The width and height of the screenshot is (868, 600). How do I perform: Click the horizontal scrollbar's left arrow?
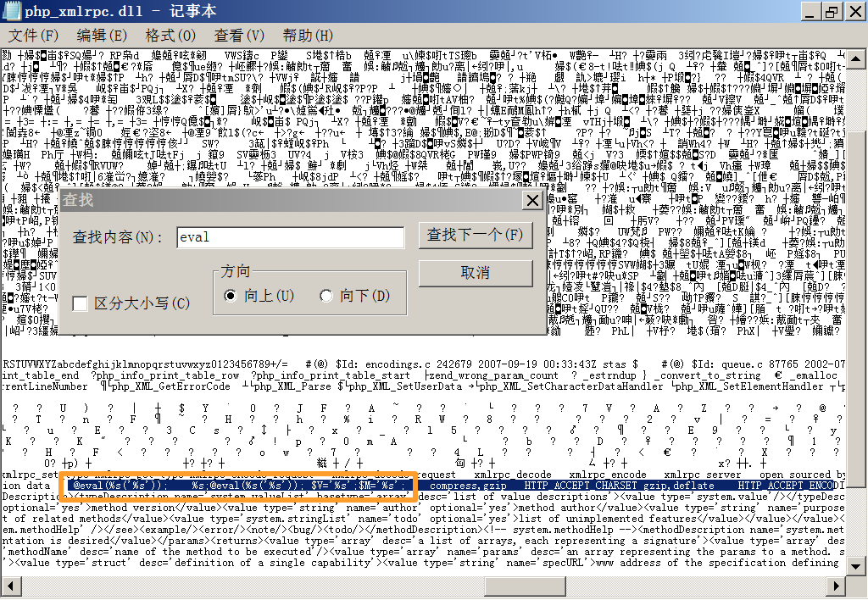[9, 585]
